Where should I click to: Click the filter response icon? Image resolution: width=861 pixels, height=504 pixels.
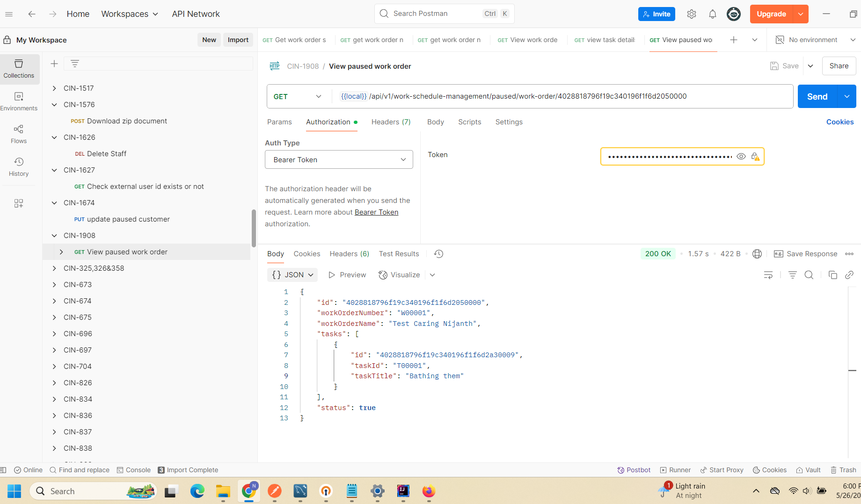792,275
